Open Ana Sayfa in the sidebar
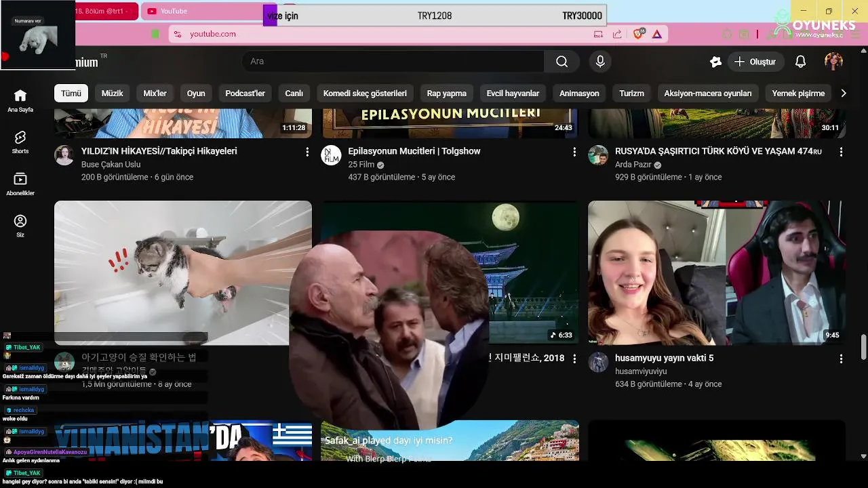 click(x=20, y=100)
